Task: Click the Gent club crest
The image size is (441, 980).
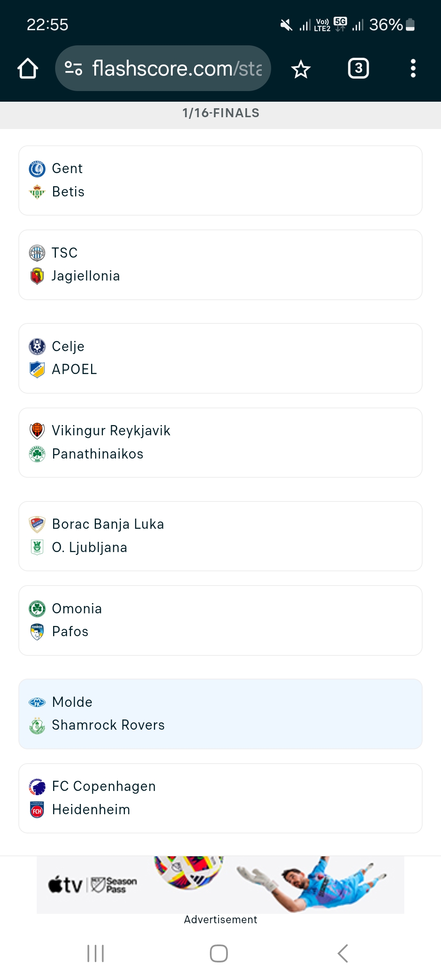Action: [x=37, y=169]
